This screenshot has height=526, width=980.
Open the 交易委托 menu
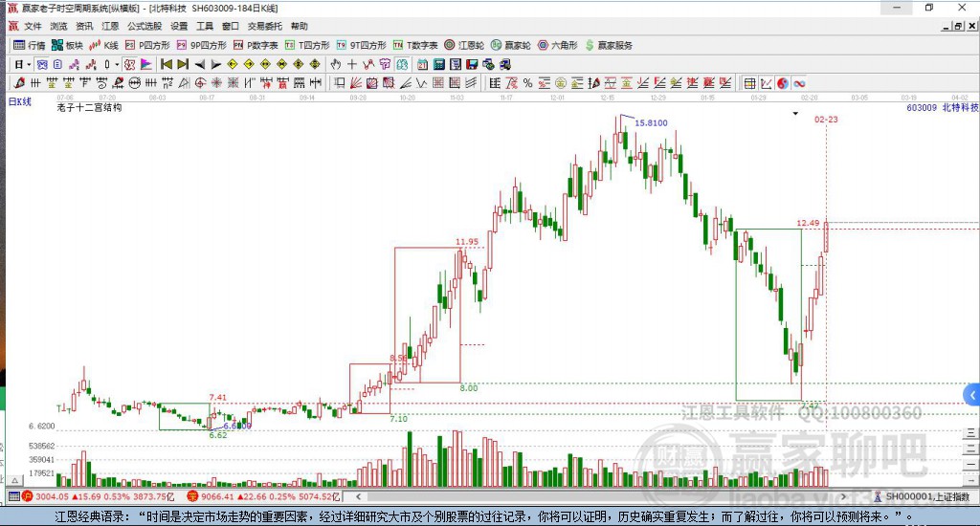coord(264,26)
